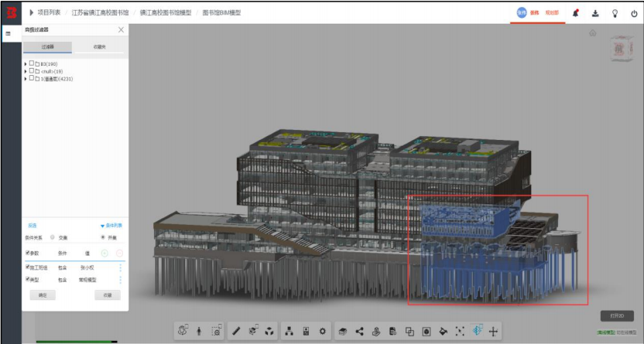The height and width of the screenshot is (344, 644).
Task: Check the B3(190) checkbox
Action: (32, 63)
